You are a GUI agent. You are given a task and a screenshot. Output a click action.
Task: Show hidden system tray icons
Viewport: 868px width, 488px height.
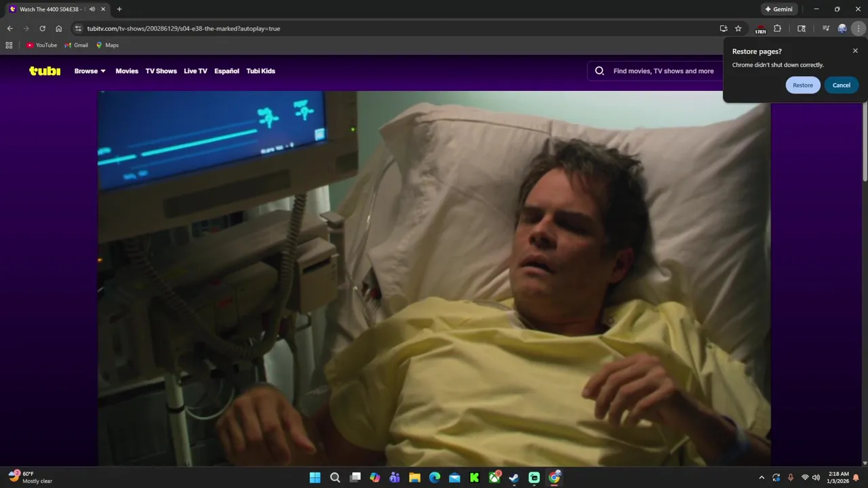click(762, 478)
